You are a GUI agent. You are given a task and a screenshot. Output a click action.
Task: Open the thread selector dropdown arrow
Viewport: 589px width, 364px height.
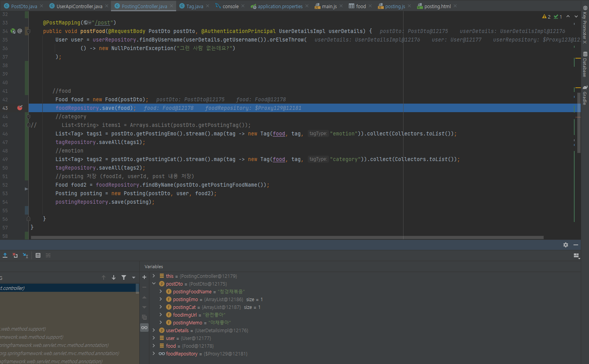(x=134, y=277)
